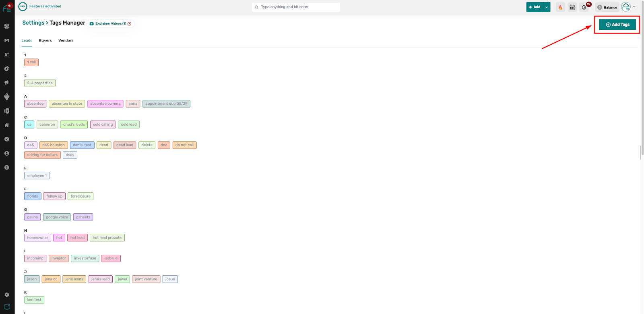Screen dimensions: 644x314
Task: Click the 'foreclosure' tag
Action: pyautogui.click(x=80, y=196)
